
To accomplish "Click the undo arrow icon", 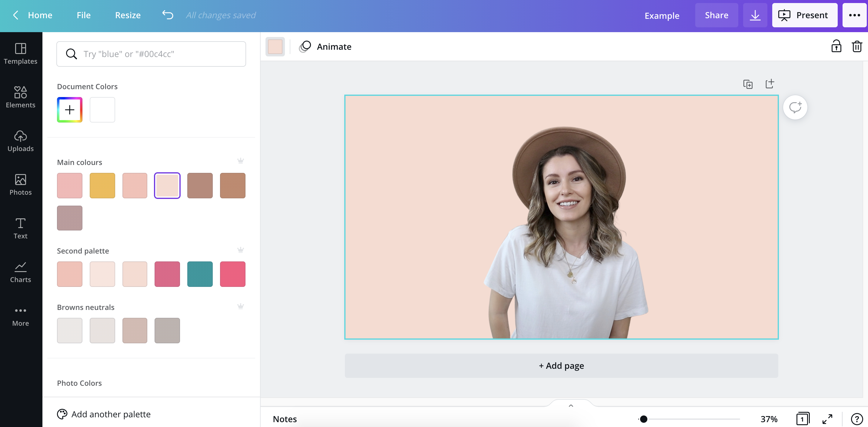I will pos(168,15).
